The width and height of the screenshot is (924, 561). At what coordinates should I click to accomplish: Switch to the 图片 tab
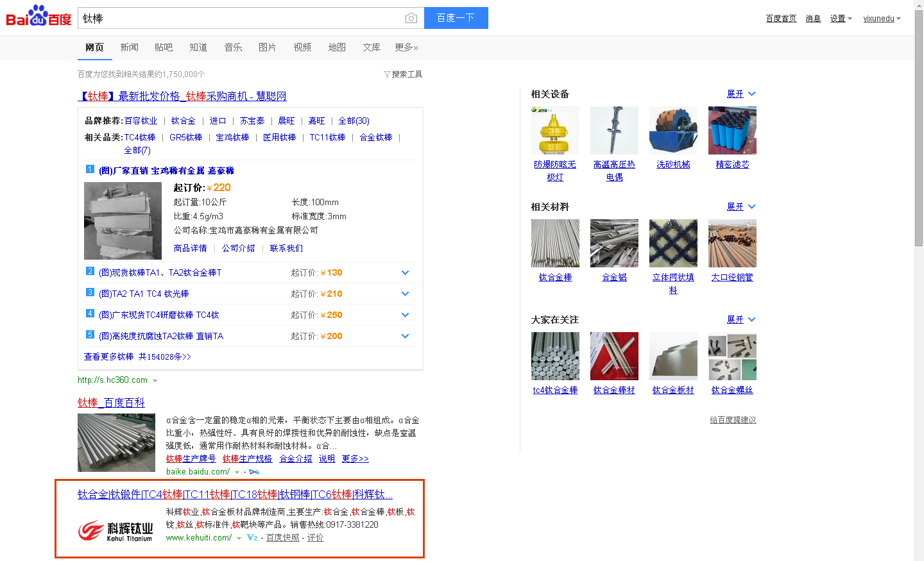point(268,47)
